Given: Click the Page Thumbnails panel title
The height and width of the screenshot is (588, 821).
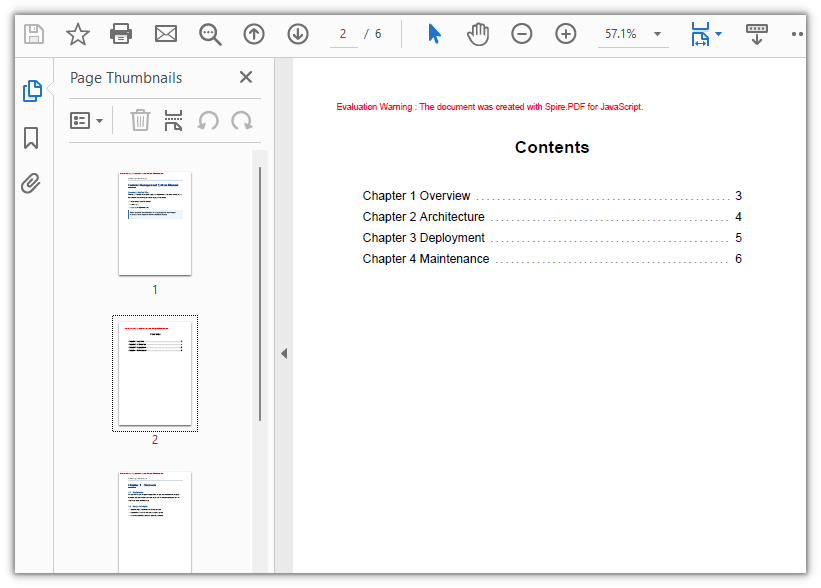Looking at the screenshot, I should pyautogui.click(x=126, y=78).
